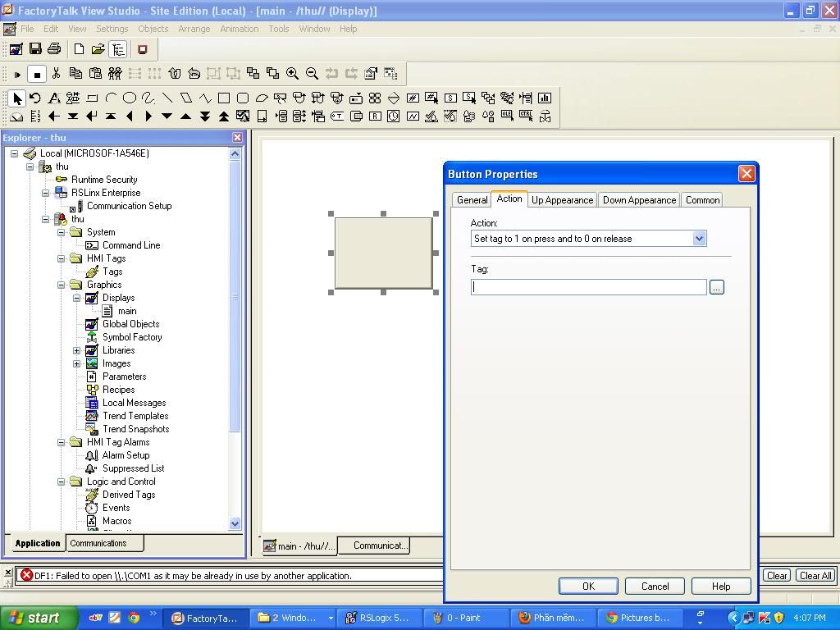Toggle the Explorer window toolbar button
Viewport: 840px width, 630px height.
(118, 49)
